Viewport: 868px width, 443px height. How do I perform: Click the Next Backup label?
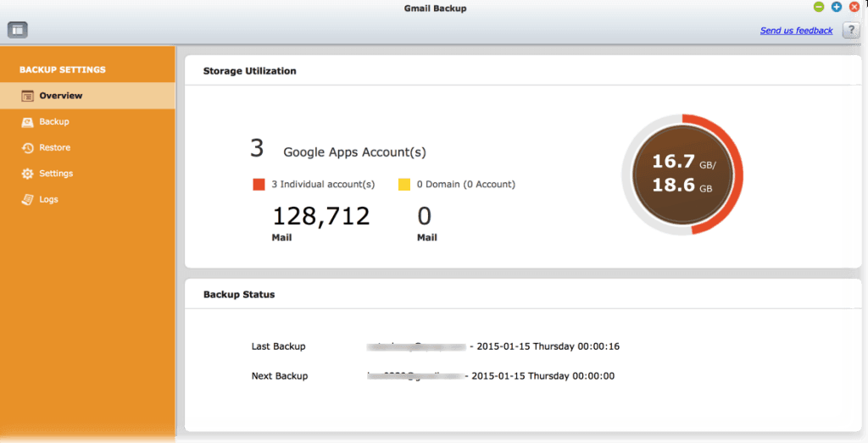[280, 376]
